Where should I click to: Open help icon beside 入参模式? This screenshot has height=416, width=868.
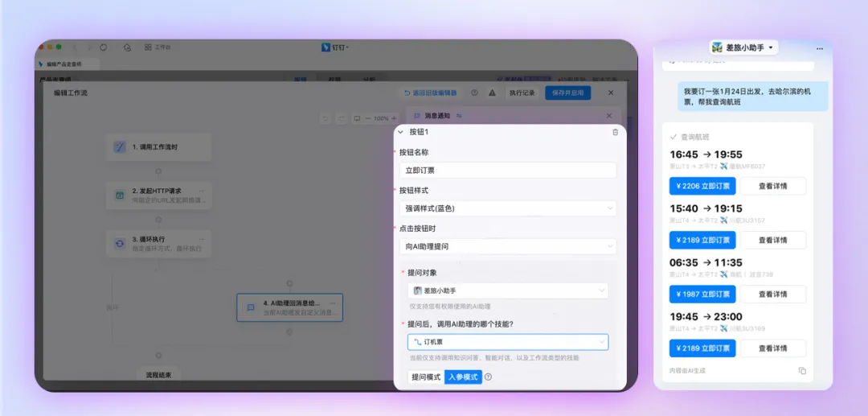click(489, 377)
